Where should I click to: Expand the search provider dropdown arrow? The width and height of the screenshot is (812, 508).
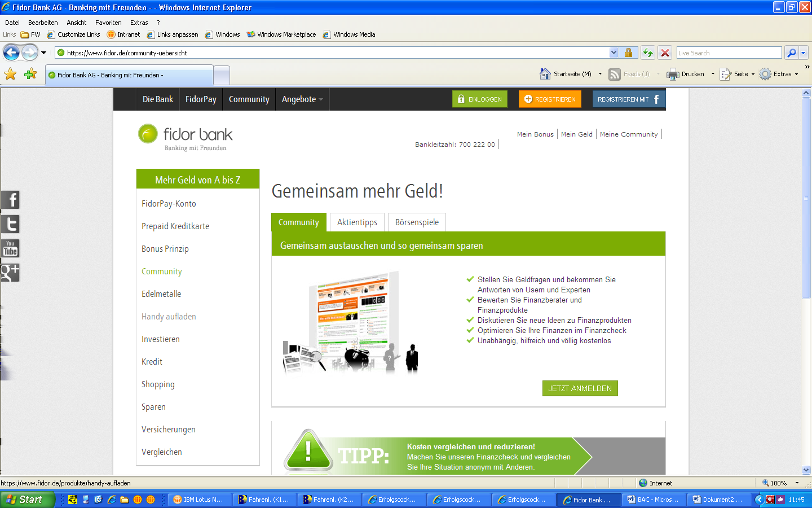[x=804, y=52]
